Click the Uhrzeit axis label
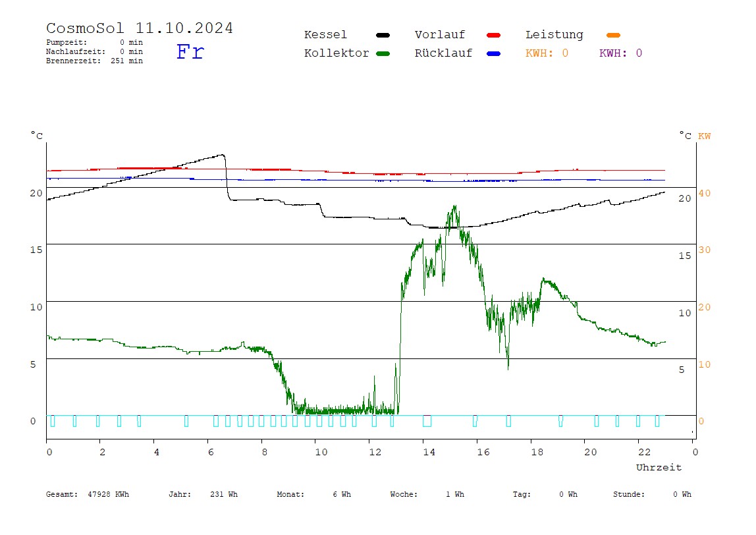Image resolution: width=756 pixels, height=535 pixels. [659, 467]
